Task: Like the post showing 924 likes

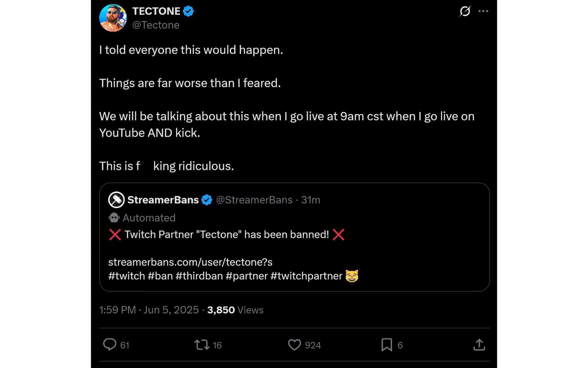Action: [294, 345]
